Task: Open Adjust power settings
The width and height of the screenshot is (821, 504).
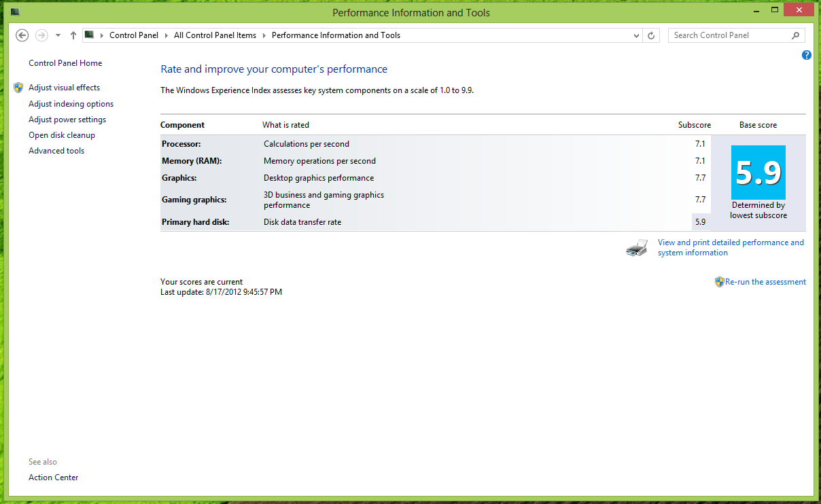Action: tap(67, 120)
